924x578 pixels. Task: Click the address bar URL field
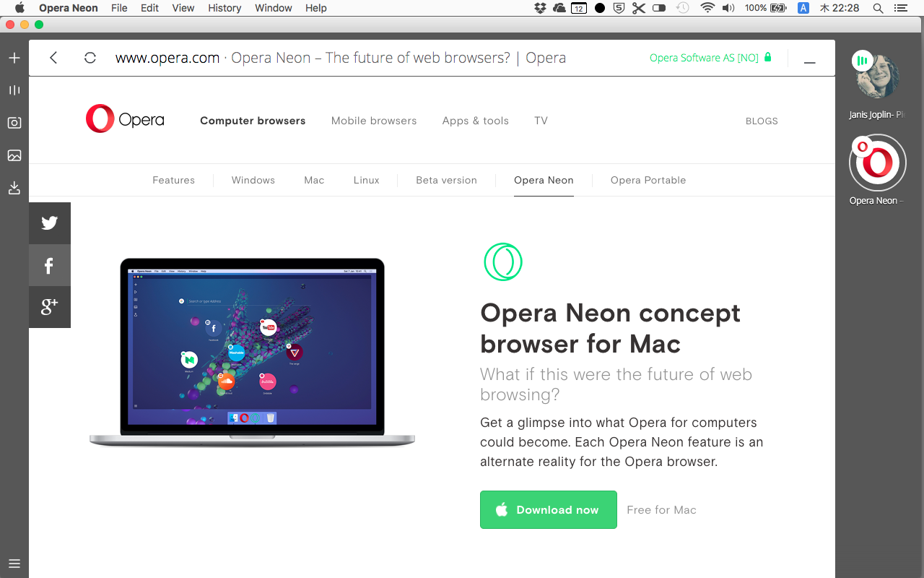341,58
